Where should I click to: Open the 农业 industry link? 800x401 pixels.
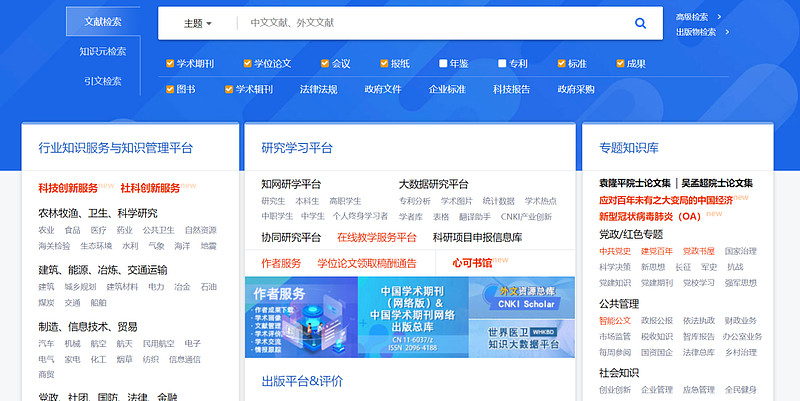click(x=46, y=230)
